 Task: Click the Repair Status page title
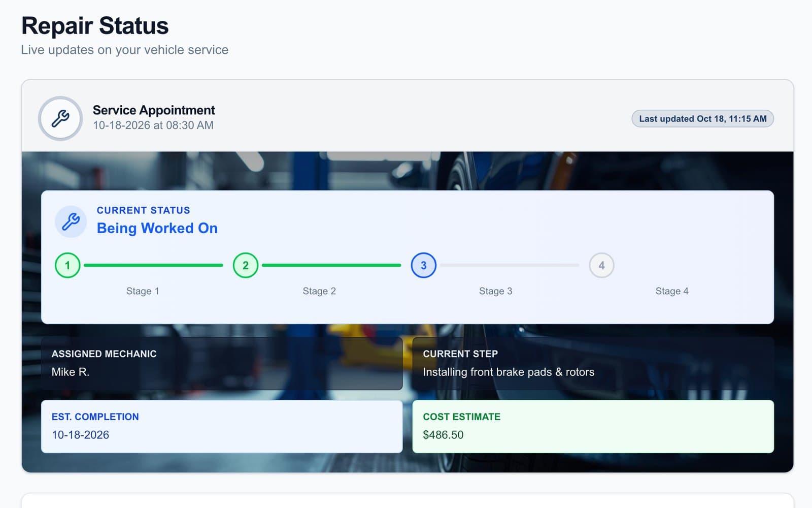click(95, 26)
